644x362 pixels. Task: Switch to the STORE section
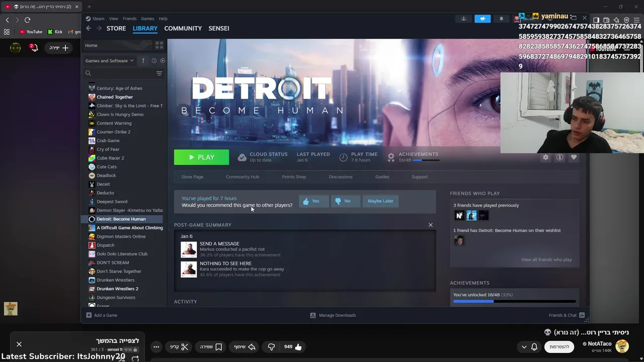point(116,28)
